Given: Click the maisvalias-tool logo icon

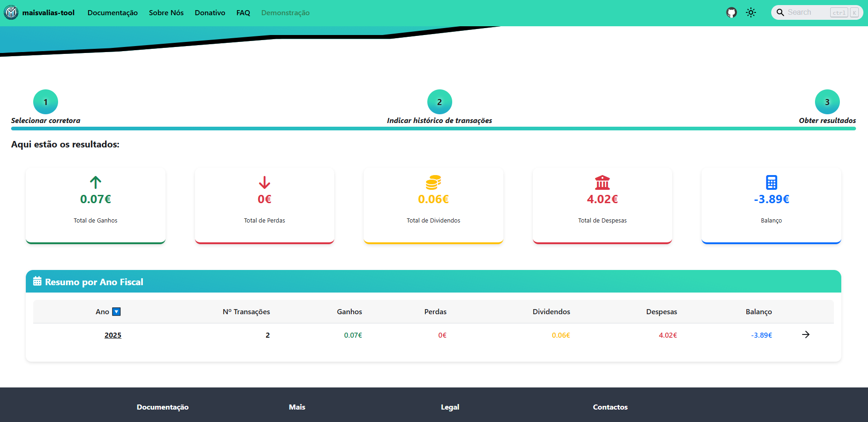Looking at the screenshot, I should 11,12.
